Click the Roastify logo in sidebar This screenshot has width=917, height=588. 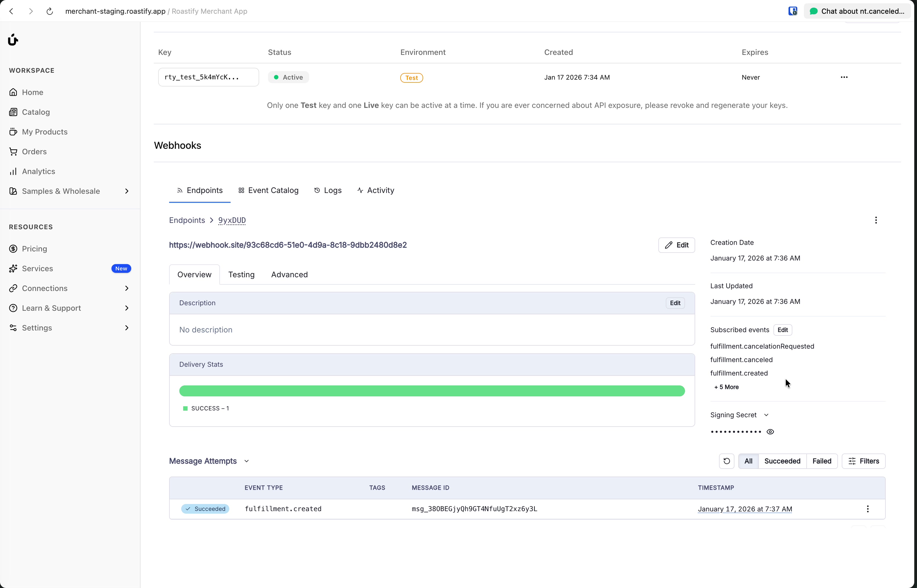tap(13, 40)
